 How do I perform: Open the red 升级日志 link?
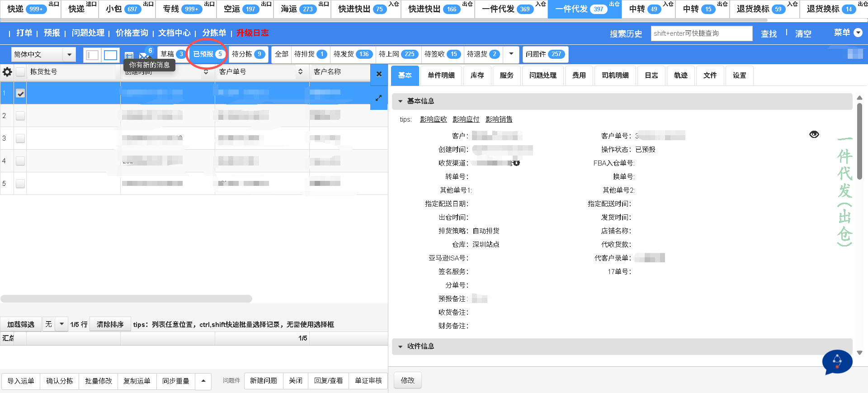pos(252,33)
